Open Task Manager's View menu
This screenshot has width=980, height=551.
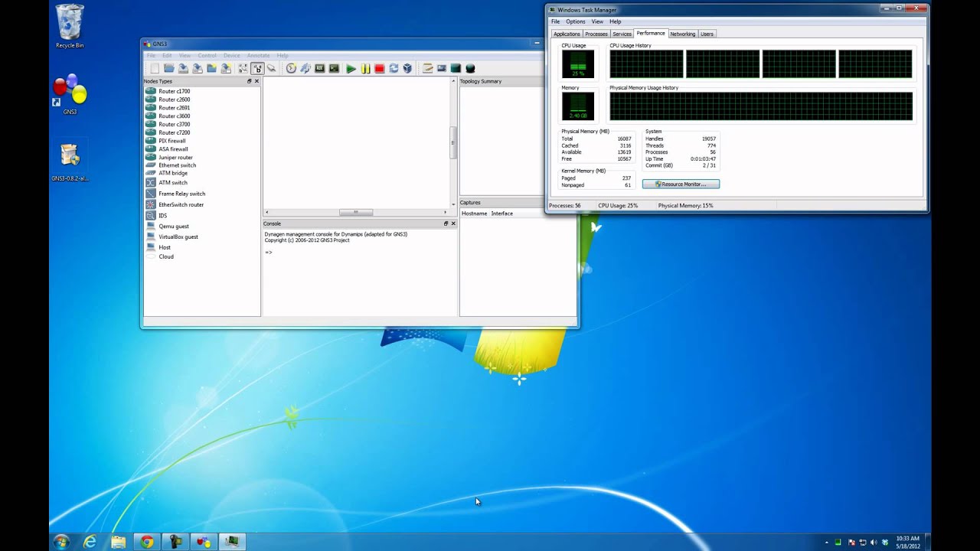pyautogui.click(x=597, y=21)
